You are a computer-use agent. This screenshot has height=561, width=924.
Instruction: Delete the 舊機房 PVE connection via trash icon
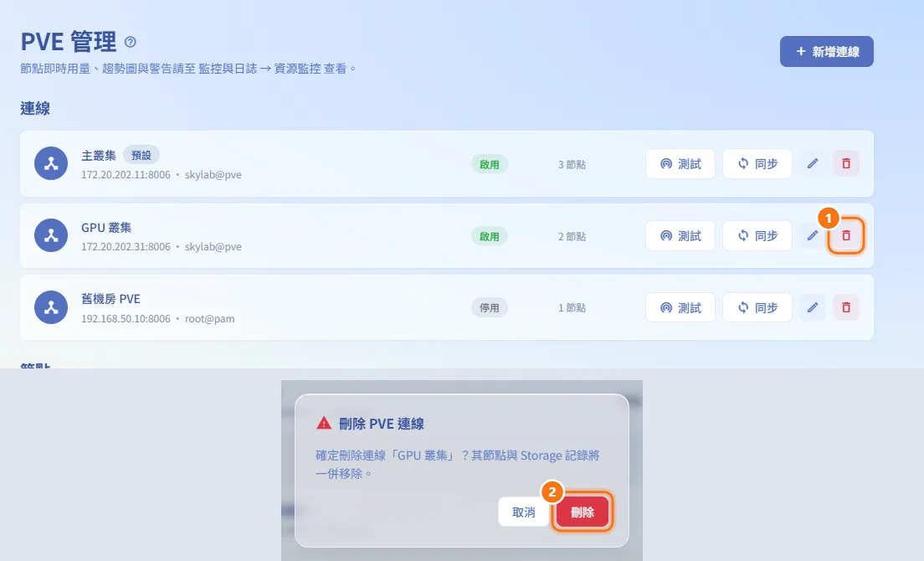click(x=846, y=307)
